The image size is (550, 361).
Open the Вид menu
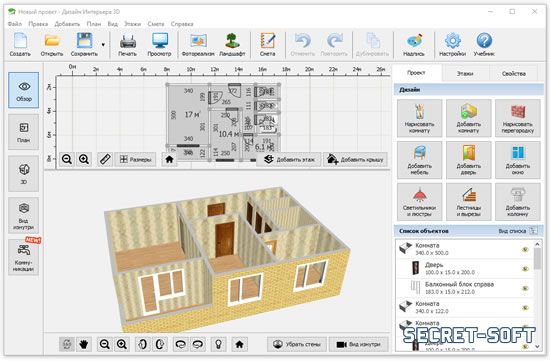click(113, 24)
